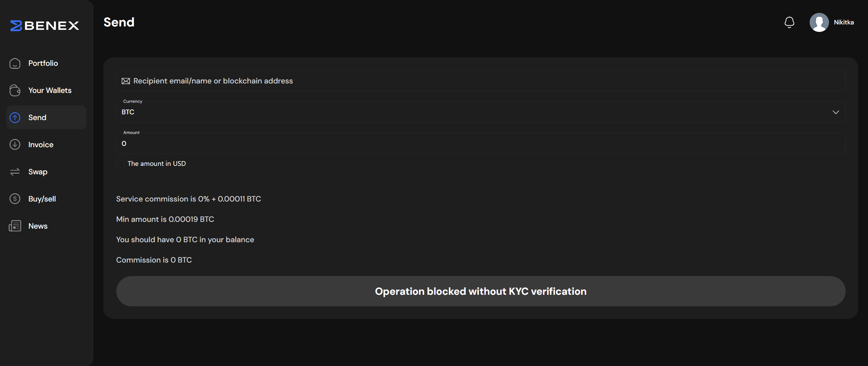Click the BENEX logo
The width and height of the screenshot is (868, 366).
tap(45, 25)
